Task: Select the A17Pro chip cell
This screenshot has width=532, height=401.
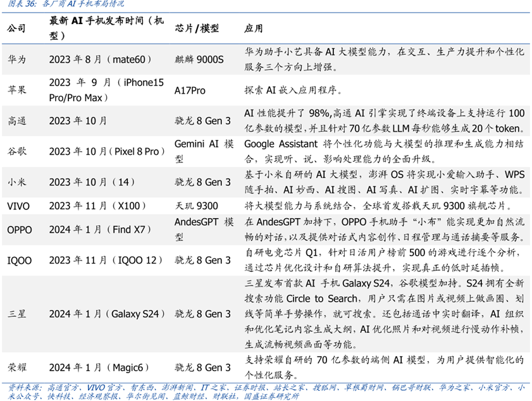Action: (x=190, y=90)
